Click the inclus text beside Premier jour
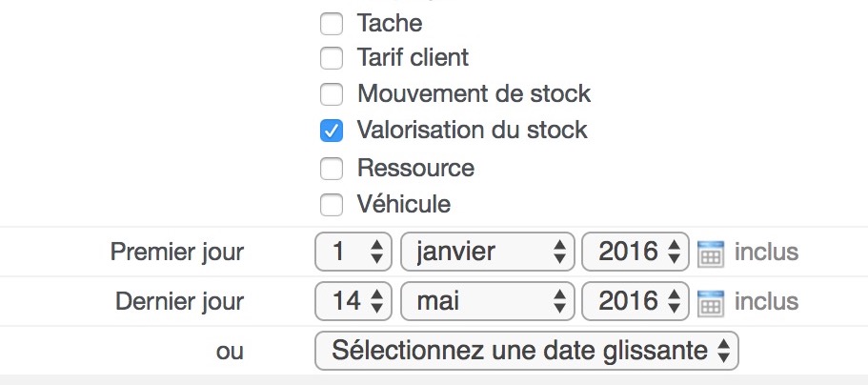 click(x=766, y=252)
